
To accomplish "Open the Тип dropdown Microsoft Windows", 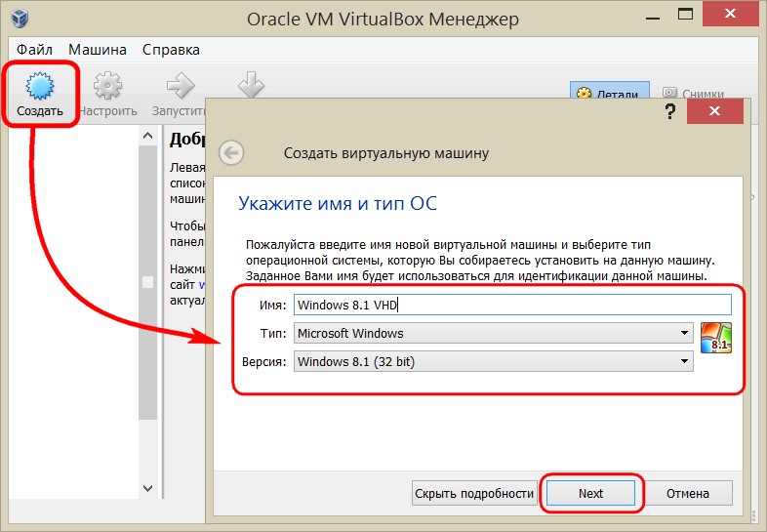I will (x=493, y=333).
